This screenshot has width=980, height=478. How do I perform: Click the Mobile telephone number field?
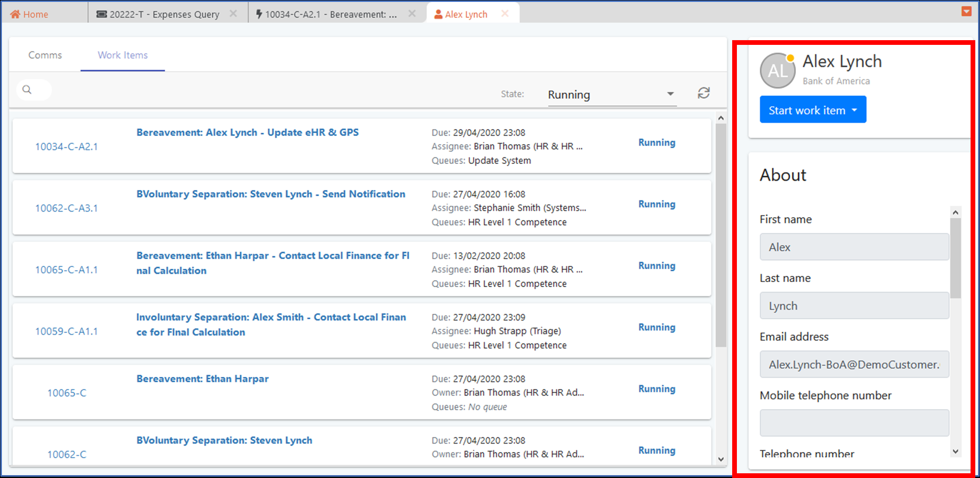click(x=853, y=423)
